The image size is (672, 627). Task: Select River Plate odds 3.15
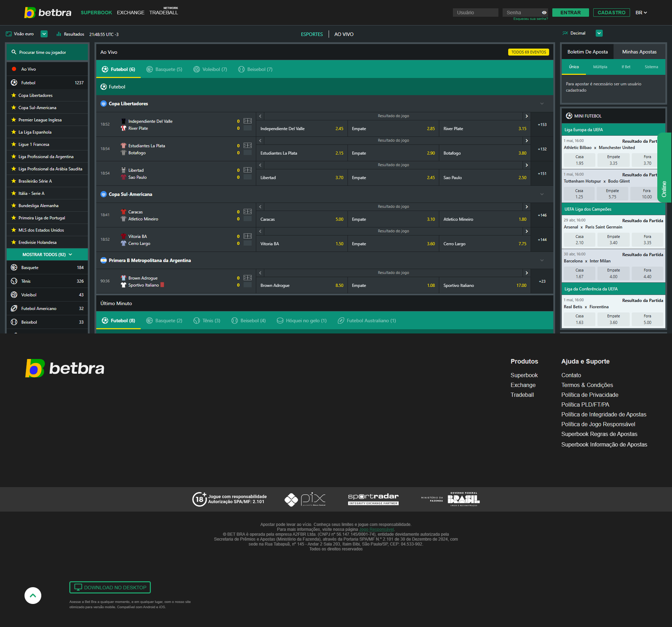[x=485, y=129]
